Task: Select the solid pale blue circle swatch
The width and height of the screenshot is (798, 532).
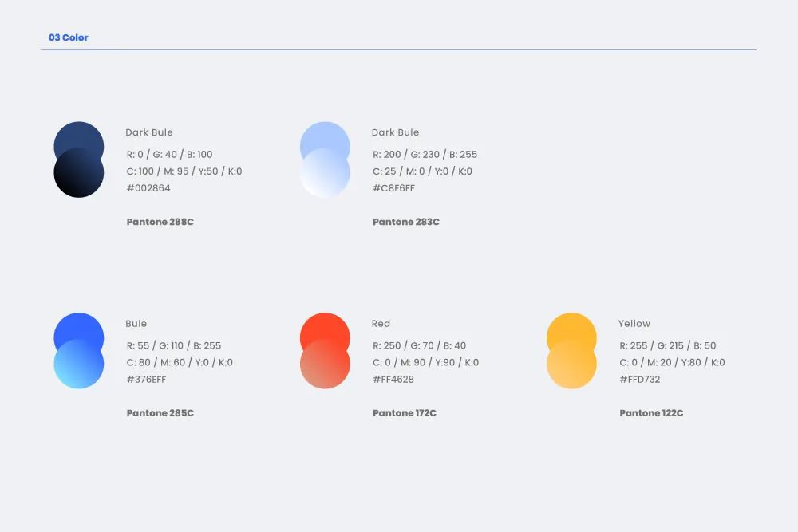Action: point(325,136)
